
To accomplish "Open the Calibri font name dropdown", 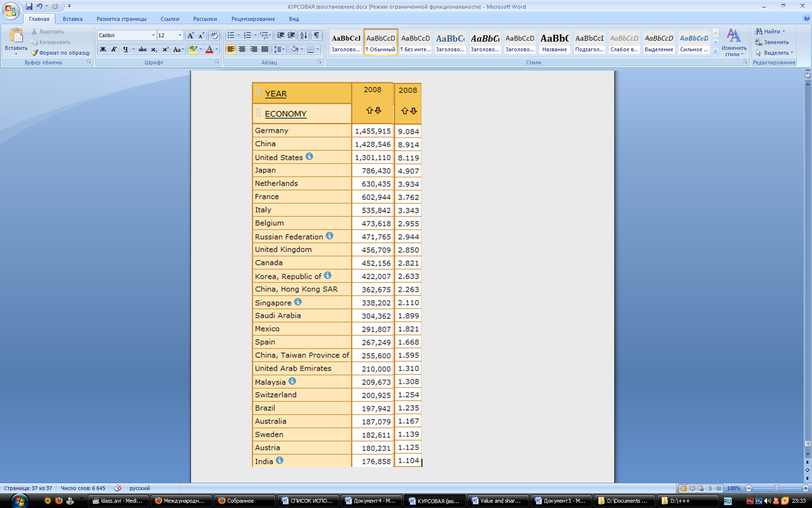I will (x=153, y=35).
